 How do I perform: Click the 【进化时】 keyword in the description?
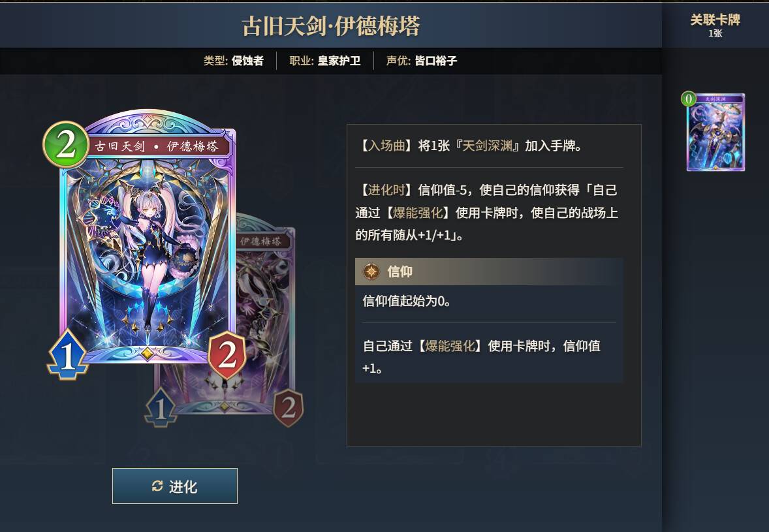click(383, 190)
